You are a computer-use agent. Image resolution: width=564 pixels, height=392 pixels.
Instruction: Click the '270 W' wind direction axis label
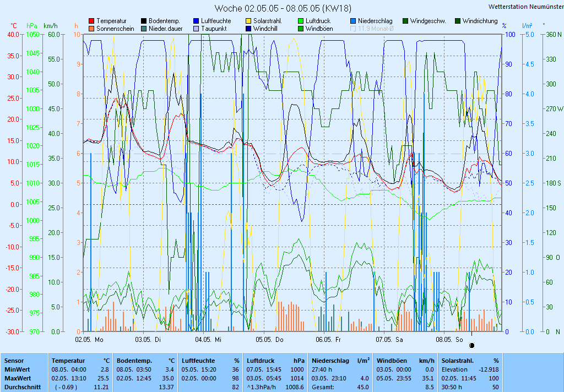554,108
